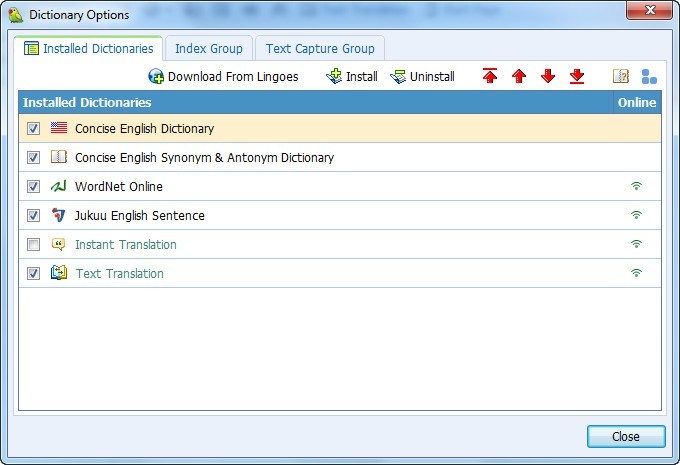The height and width of the screenshot is (465, 680).
Task: Click the Instant Translation speech bubble icon
Action: tap(59, 244)
